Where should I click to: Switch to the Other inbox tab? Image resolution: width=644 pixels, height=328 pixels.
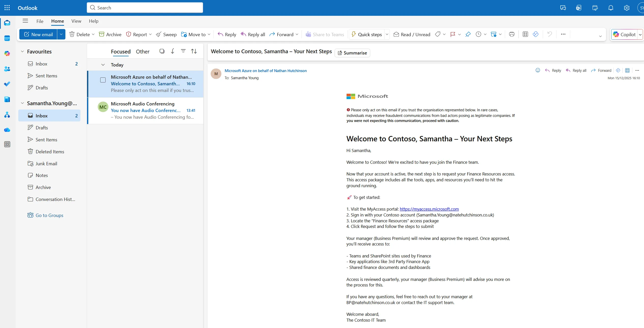[143, 51]
